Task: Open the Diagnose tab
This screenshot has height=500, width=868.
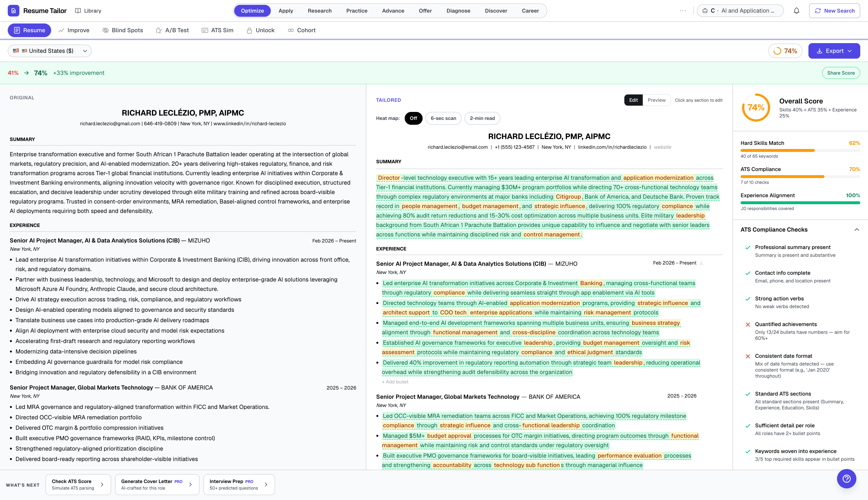Action: 458,11
